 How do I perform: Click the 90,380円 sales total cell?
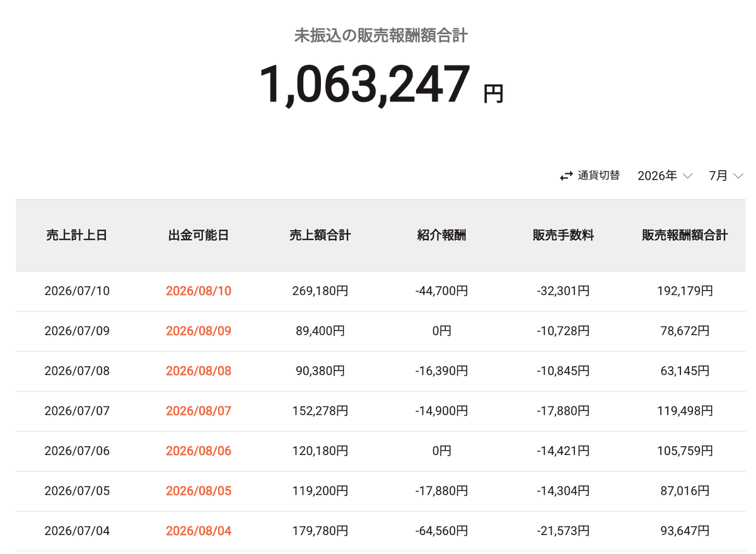tap(320, 371)
